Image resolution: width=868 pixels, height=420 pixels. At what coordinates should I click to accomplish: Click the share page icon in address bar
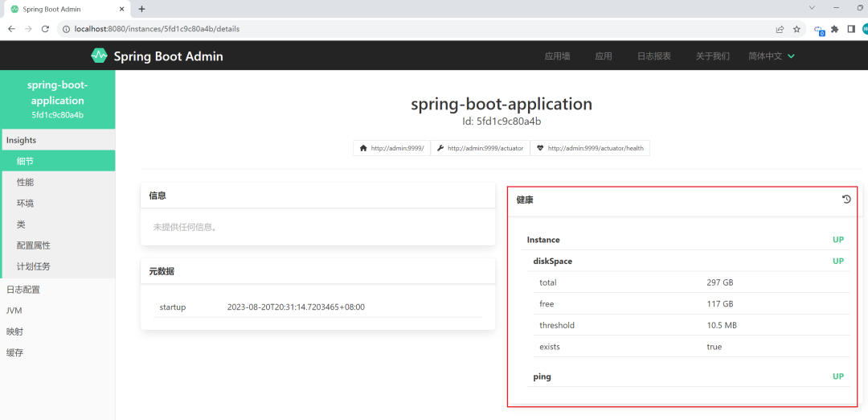780,29
